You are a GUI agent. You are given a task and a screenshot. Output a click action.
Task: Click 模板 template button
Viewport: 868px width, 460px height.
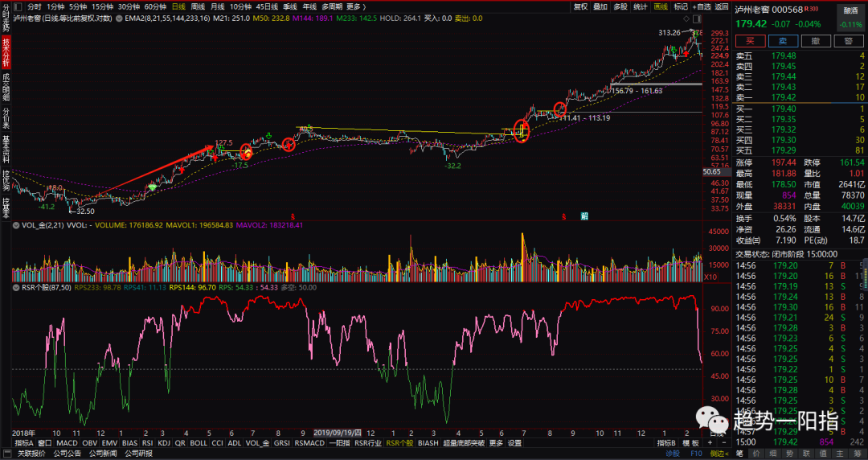pos(690,443)
